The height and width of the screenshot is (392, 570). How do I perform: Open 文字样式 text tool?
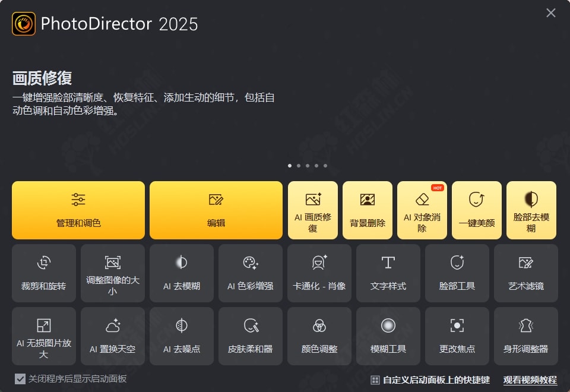(x=388, y=273)
